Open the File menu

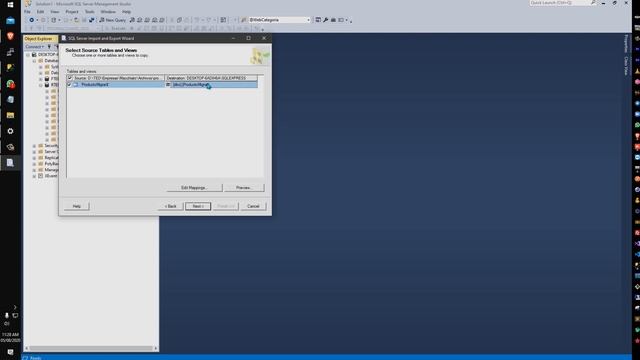click(x=27, y=12)
